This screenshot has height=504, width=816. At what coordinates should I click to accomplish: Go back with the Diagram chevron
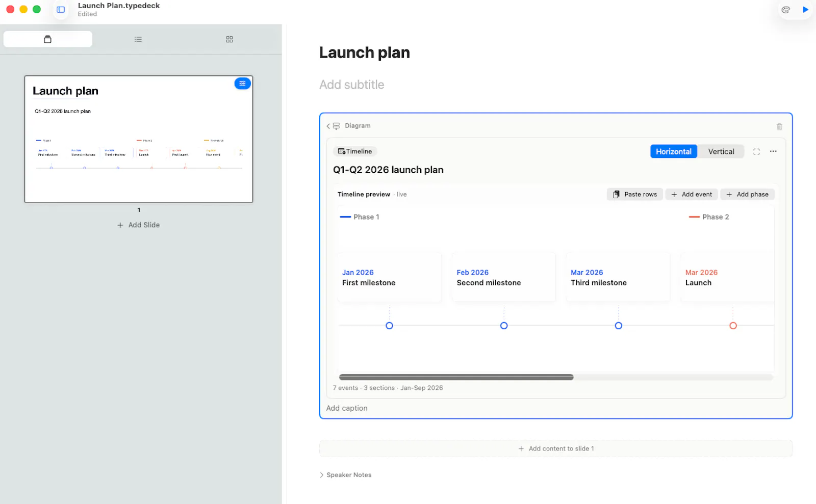coord(328,126)
